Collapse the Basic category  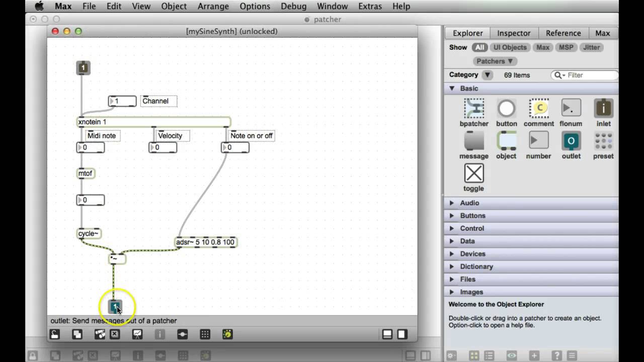pyautogui.click(x=451, y=88)
